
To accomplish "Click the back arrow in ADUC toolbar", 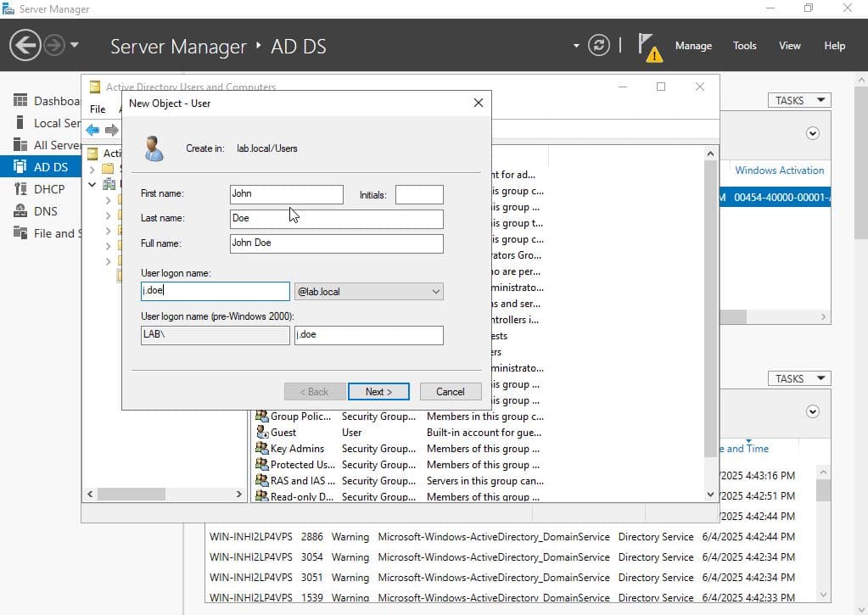I will click(x=92, y=130).
